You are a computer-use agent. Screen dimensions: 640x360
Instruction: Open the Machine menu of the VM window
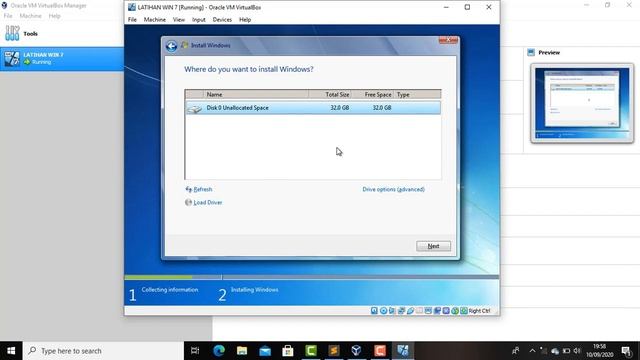(x=155, y=20)
